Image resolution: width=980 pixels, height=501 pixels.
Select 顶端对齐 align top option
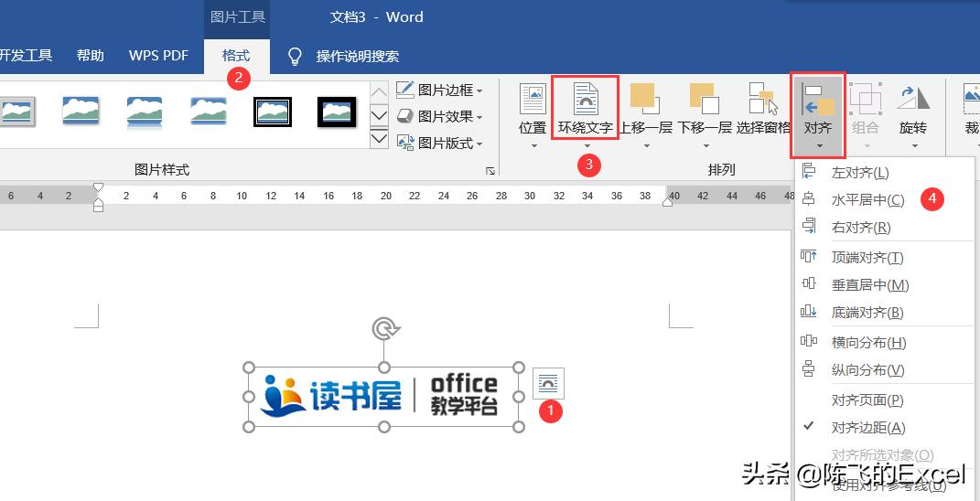pos(884,258)
